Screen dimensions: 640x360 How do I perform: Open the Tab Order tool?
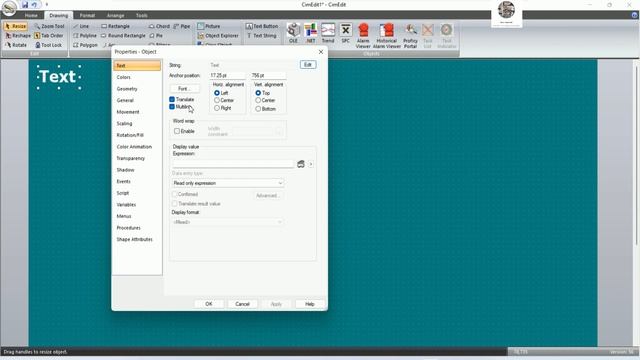(49, 36)
